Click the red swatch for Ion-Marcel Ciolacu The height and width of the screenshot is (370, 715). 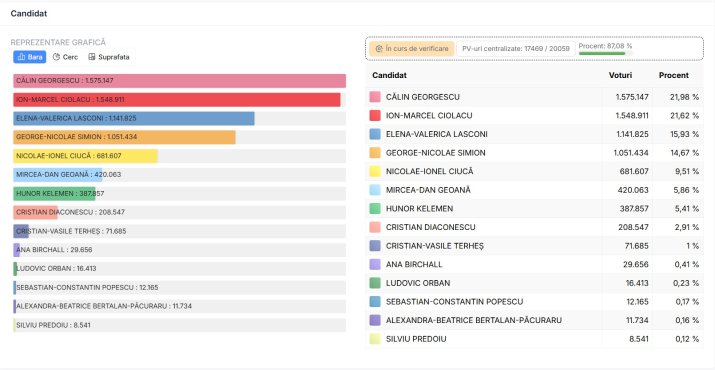click(375, 115)
